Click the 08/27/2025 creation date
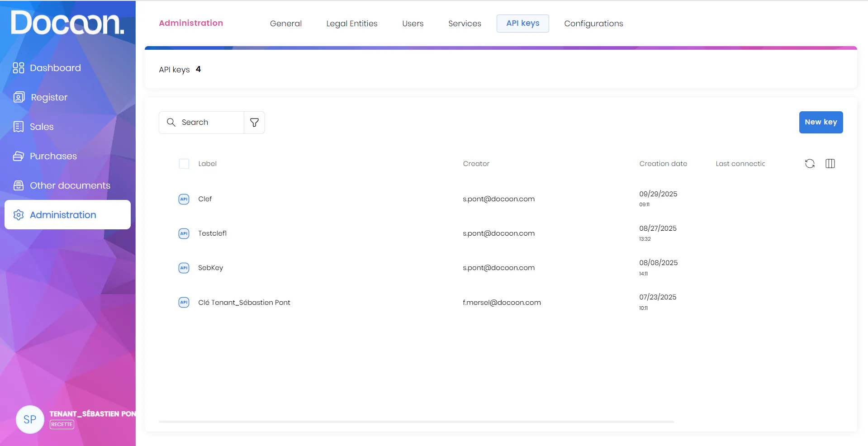The width and height of the screenshot is (868, 446). [658, 228]
